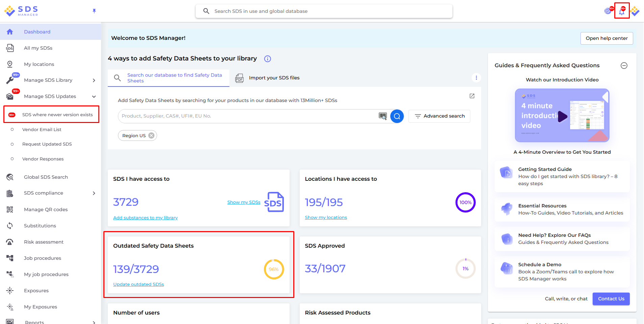Open Need Help? Explore Our FAQs card
644x324 pixels.
tap(562, 239)
